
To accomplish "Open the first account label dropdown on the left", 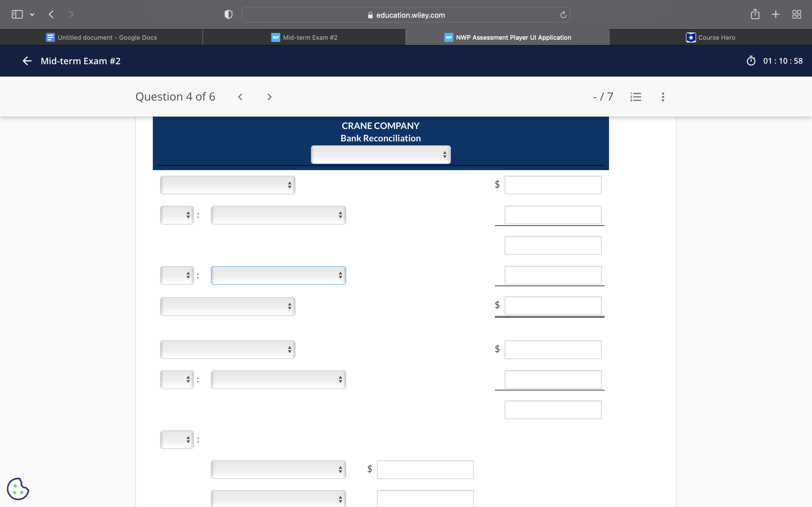I will (x=227, y=185).
